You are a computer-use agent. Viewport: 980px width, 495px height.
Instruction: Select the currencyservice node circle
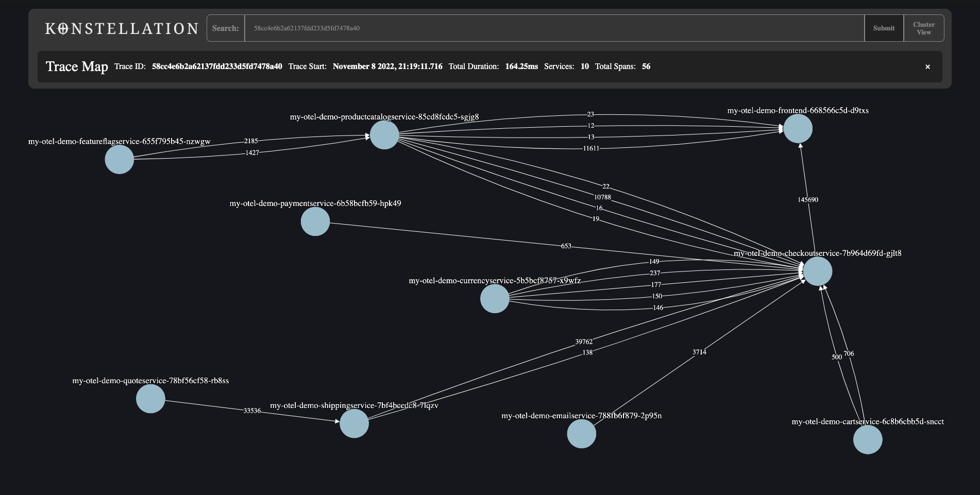tap(495, 298)
